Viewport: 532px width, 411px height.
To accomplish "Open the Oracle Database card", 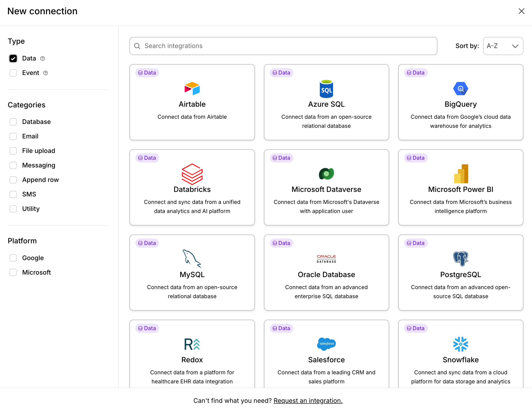I will click(326, 272).
